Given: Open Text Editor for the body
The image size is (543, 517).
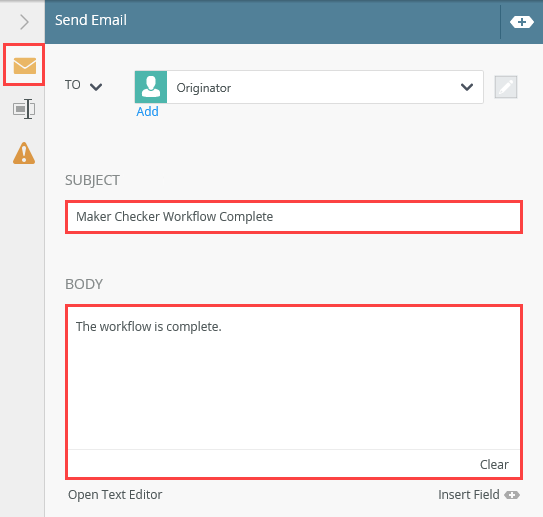Looking at the screenshot, I should coord(115,494).
